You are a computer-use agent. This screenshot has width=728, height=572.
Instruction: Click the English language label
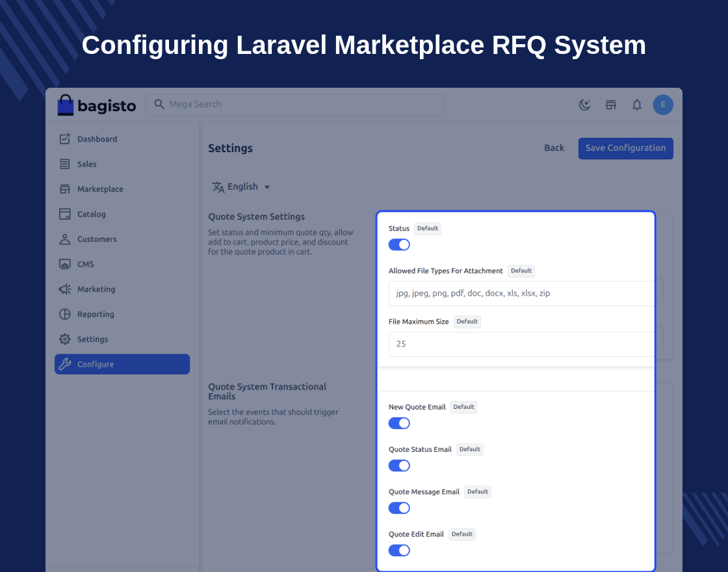pyautogui.click(x=242, y=187)
